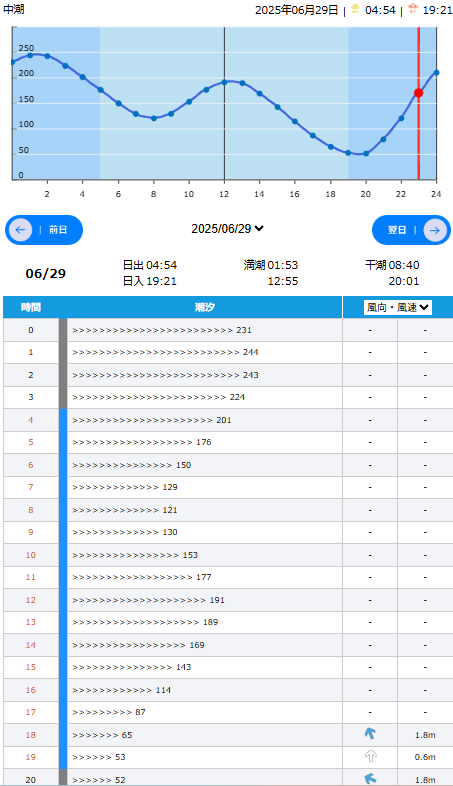Select the hour 1 row with tide 244
Viewport: 453px width, 786px height.
pyautogui.click(x=228, y=352)
